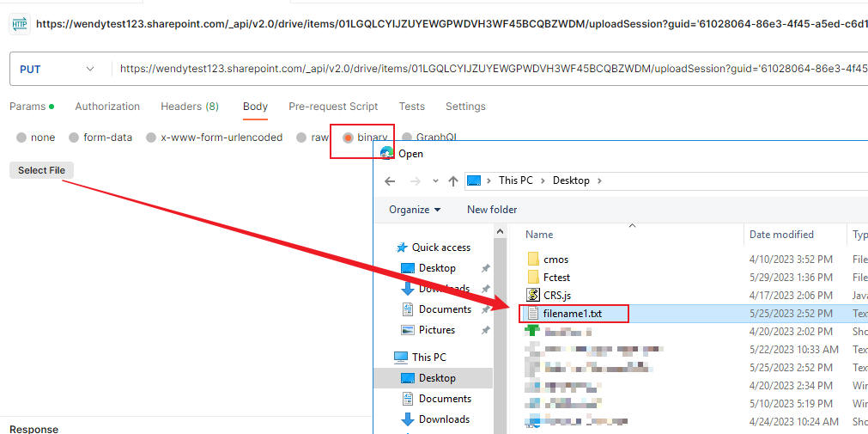The image size is (868, 434).
Task: Expand chevron after Desktop in breadcrumb
Action: pyautogui.click(x=599, y=180)
